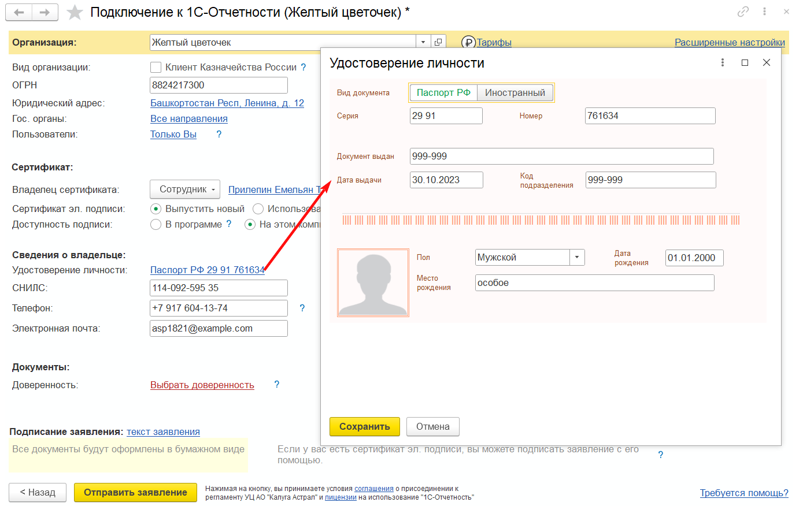Open help about signing the application with a certificate
The image size is (803, 532).
(661, 455)
